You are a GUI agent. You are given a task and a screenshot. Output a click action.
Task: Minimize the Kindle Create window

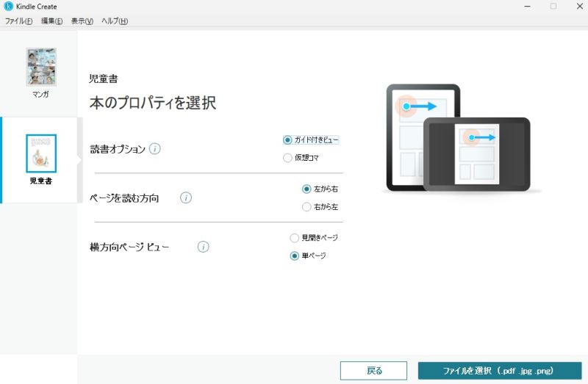pos(527,7)
